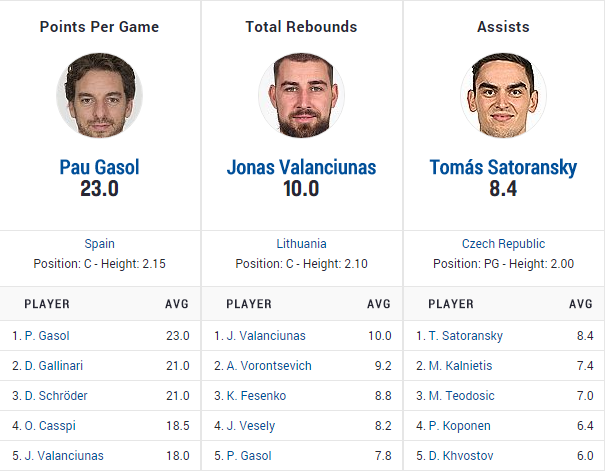Screen dimensions: 605x471
Task: Click Pau Gasol's headshot photo
Action: coord(99,96)
